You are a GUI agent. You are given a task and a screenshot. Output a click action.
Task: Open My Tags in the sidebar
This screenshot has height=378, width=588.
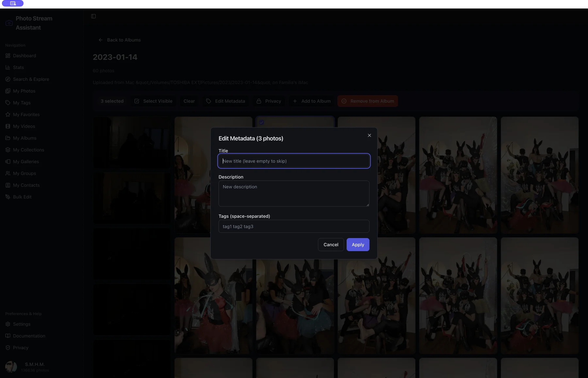coord(22,103)
